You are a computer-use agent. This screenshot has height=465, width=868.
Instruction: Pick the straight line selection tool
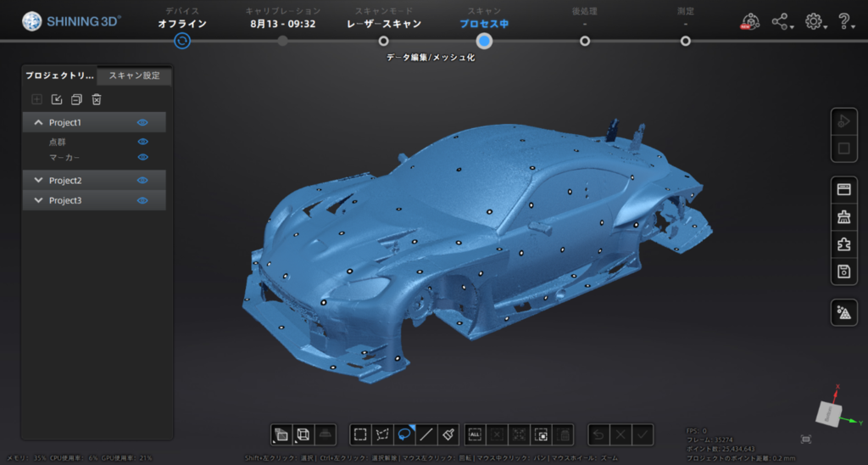427,434
